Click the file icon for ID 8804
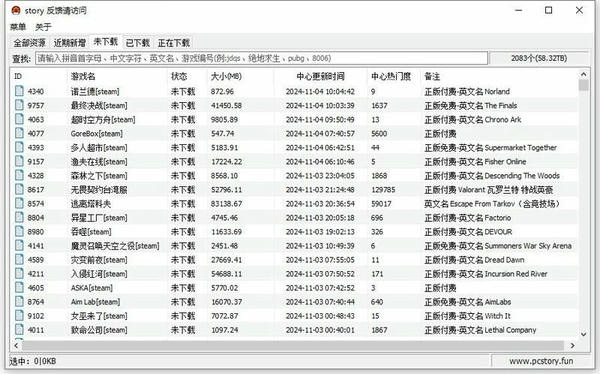Viewport: 600px width, 374px height. click(x=19, y=217)
